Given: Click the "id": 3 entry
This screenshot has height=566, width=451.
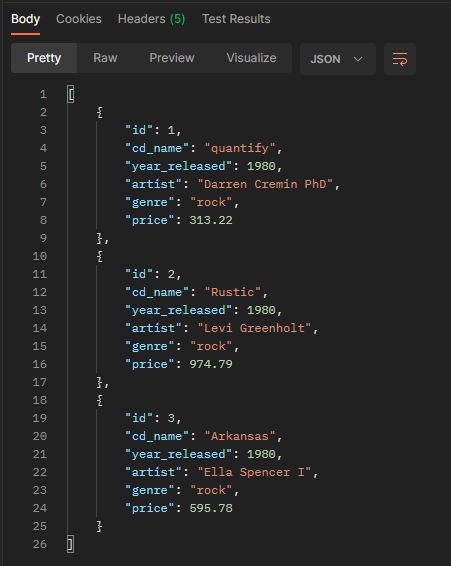Looking at the screenshot, I should (153, 418).
